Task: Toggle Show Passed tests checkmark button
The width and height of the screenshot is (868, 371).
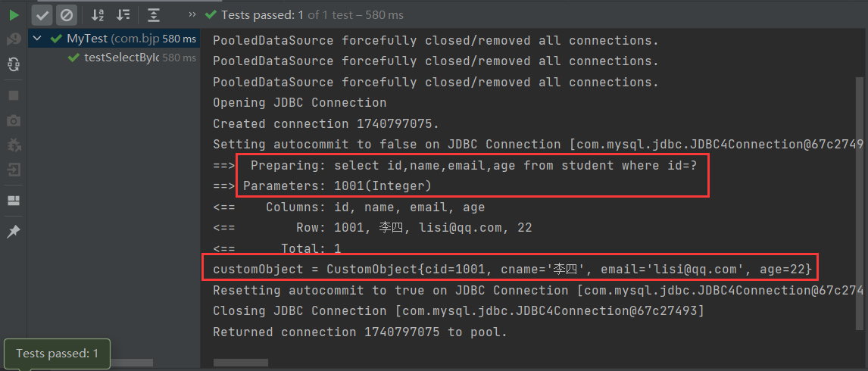Action: pyautogui.click(x=42, y=15)
